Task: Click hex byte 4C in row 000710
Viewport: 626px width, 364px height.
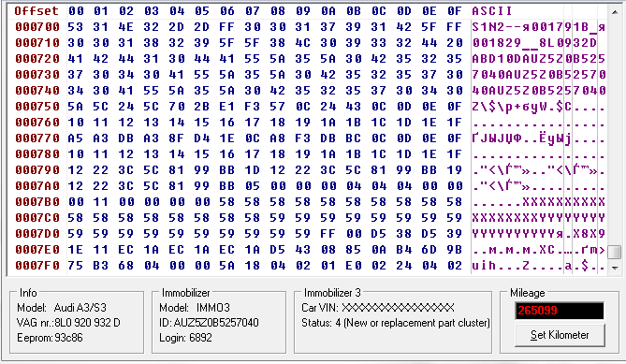Action: pos(302,43)
